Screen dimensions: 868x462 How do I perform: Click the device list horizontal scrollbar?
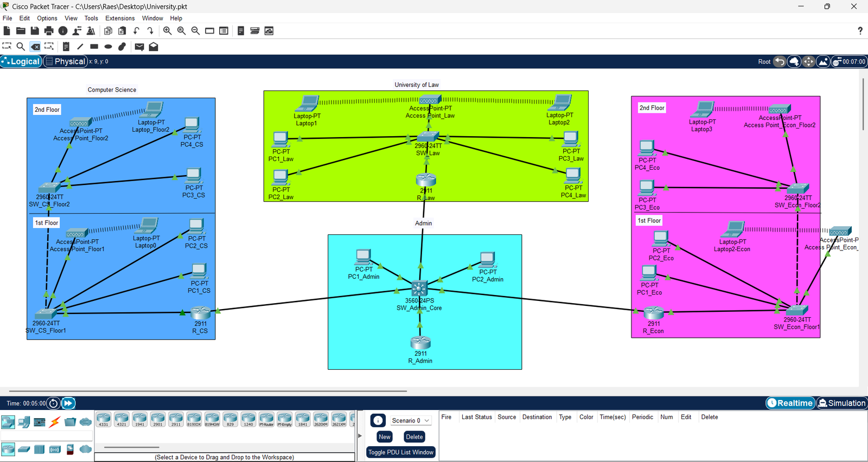(132, 447)
